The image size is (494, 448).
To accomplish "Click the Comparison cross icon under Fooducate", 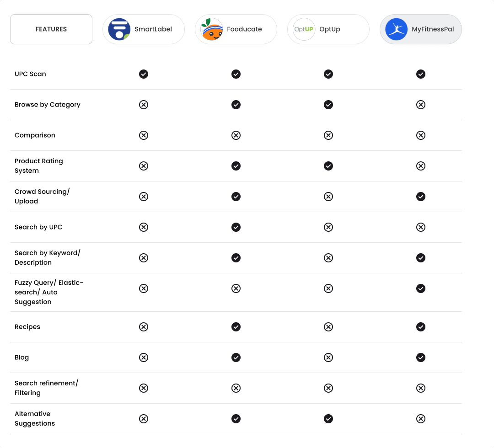I will coord(236,135).
